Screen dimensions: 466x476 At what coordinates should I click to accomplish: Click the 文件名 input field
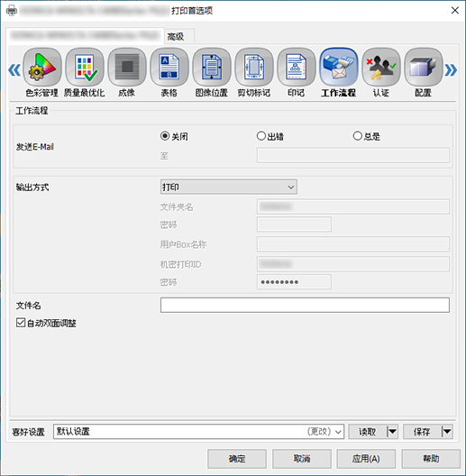point(305,305)
